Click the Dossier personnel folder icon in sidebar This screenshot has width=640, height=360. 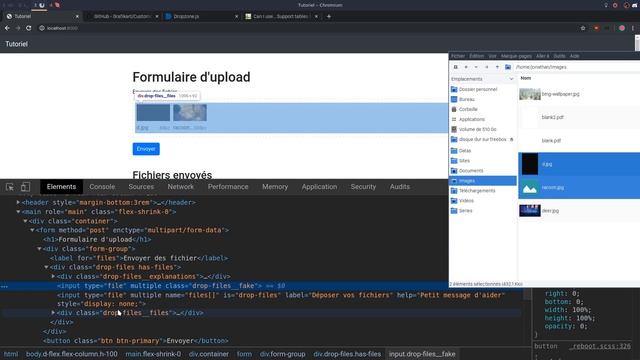click(x=454, y=89)
